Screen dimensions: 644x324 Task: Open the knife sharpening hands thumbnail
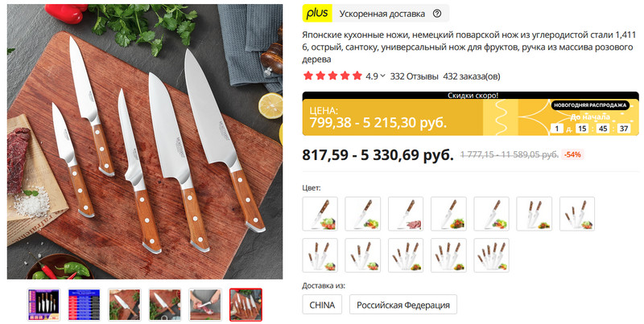tap(205, 305)
